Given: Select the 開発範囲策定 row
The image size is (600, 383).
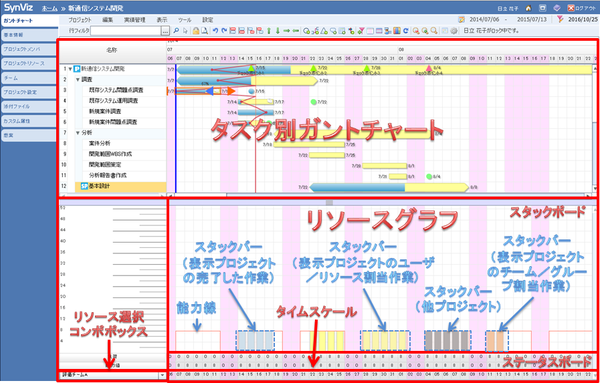Looking at the screenshot, I should click(x=113, y=165).
